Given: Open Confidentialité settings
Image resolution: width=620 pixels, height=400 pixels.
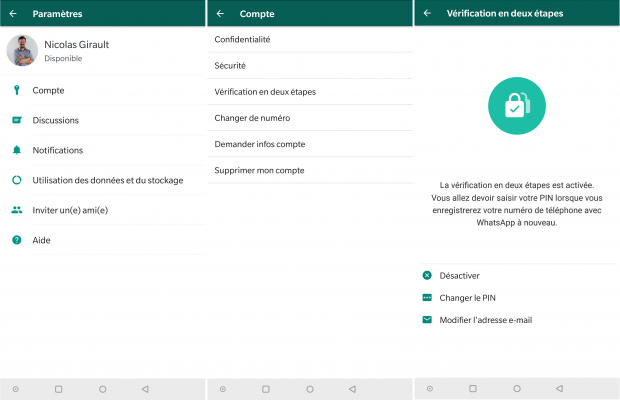Looking at the screenshot, I should (243, 40).
